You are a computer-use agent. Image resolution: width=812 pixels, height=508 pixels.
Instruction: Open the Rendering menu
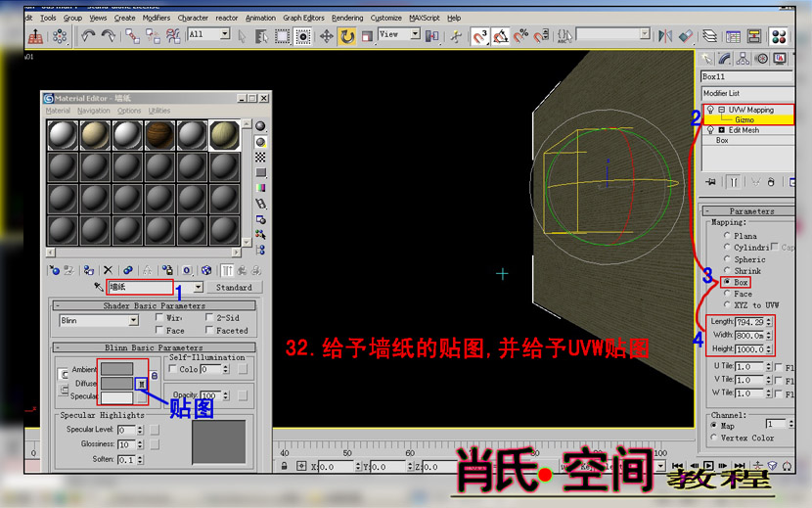point(346,18)
